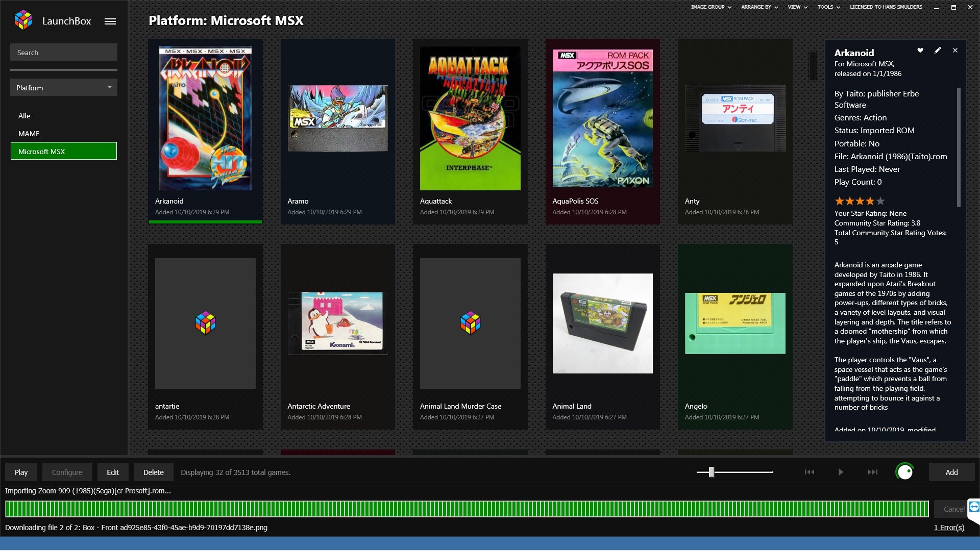Open the 1 Error(s) link

(949, 528)
